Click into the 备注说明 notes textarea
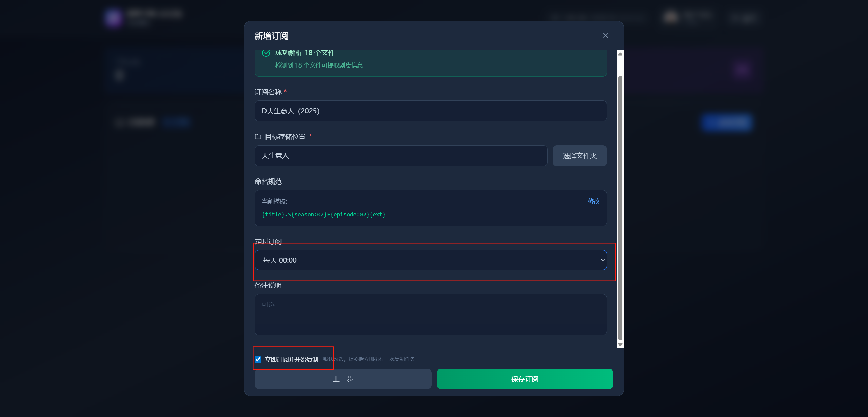This screenshot has height=417, width=868. (x=430, y=315)
